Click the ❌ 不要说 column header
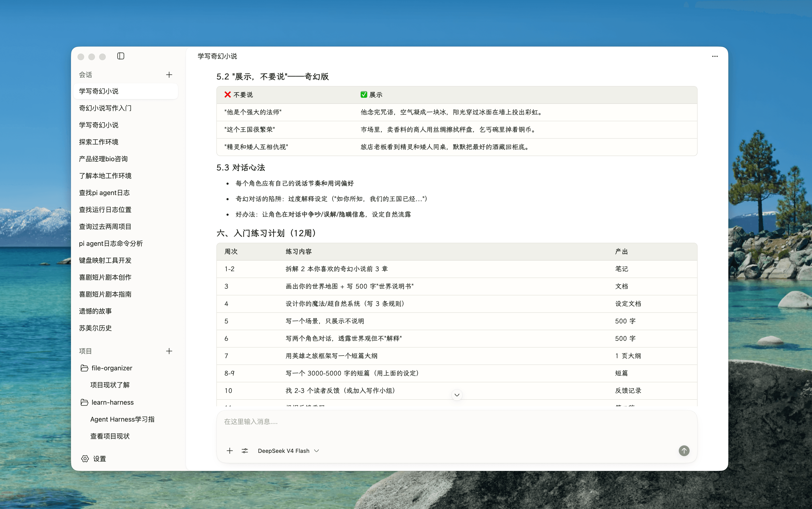The width and height of the screenshot is (812, 509). [x=238, y=95]
